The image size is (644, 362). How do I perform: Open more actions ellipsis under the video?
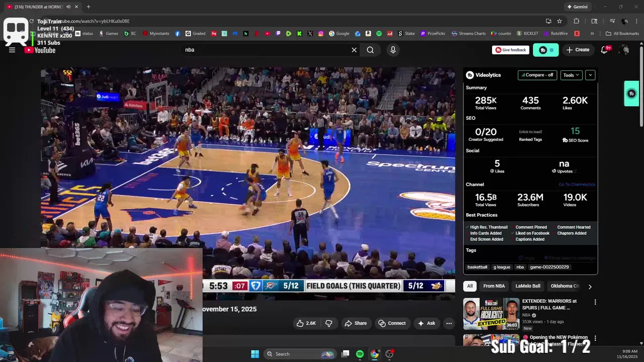[x=449, y=323]
